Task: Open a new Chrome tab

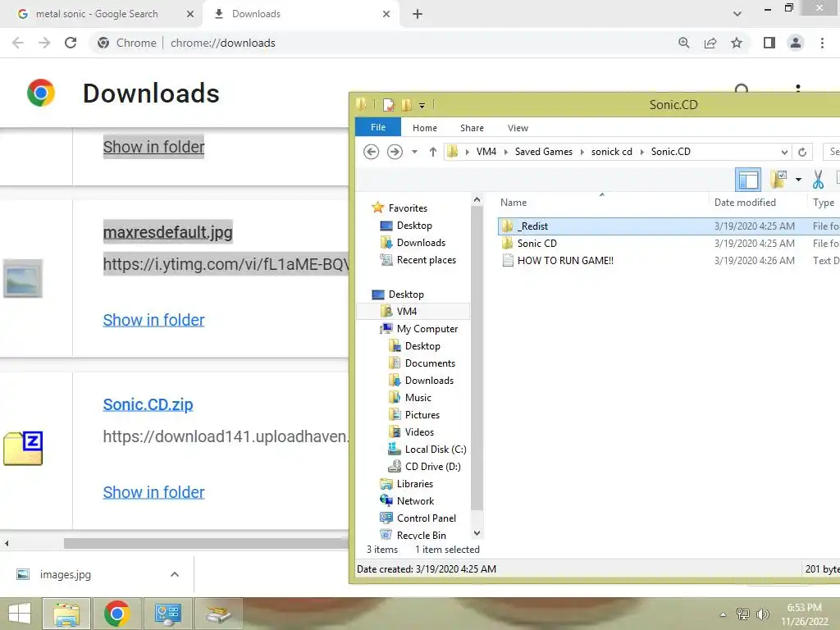Action: (x=418, y=14)
